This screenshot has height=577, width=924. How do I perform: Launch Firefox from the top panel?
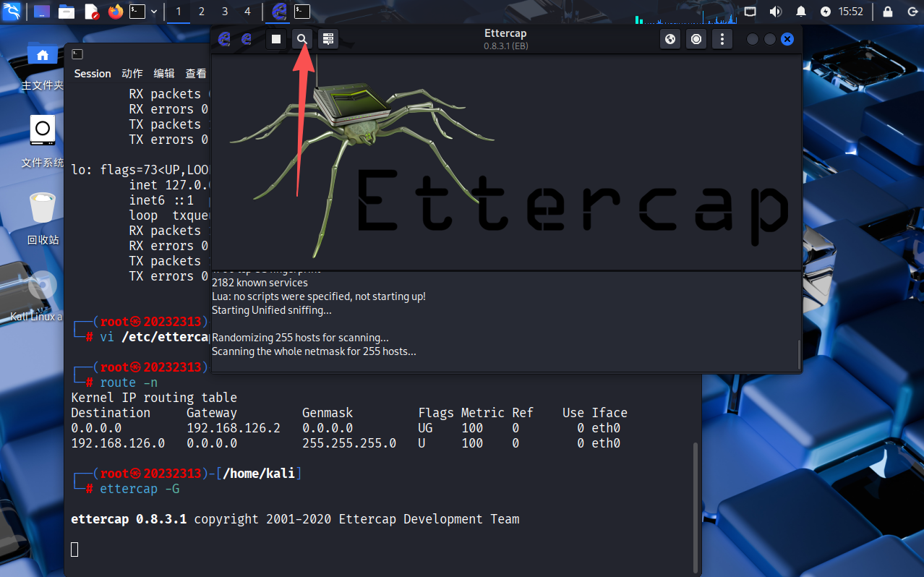pyautogui.click(x=116, y=12)
